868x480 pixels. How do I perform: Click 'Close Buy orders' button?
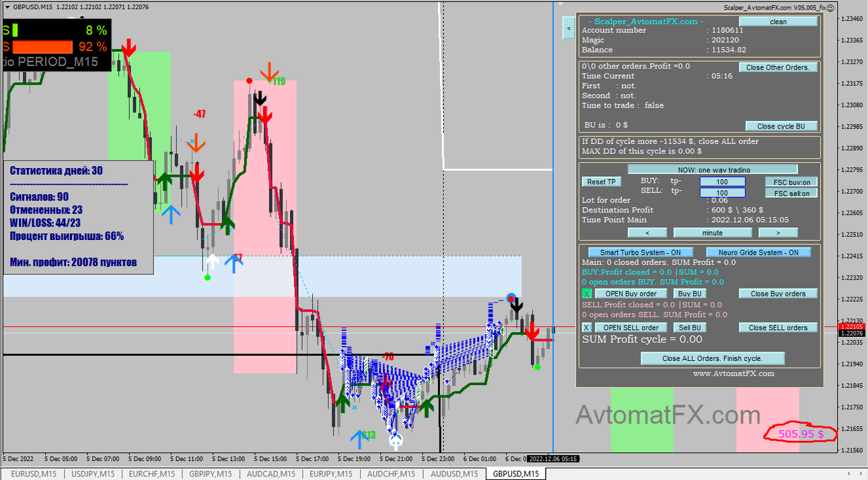tap(778, 293)
